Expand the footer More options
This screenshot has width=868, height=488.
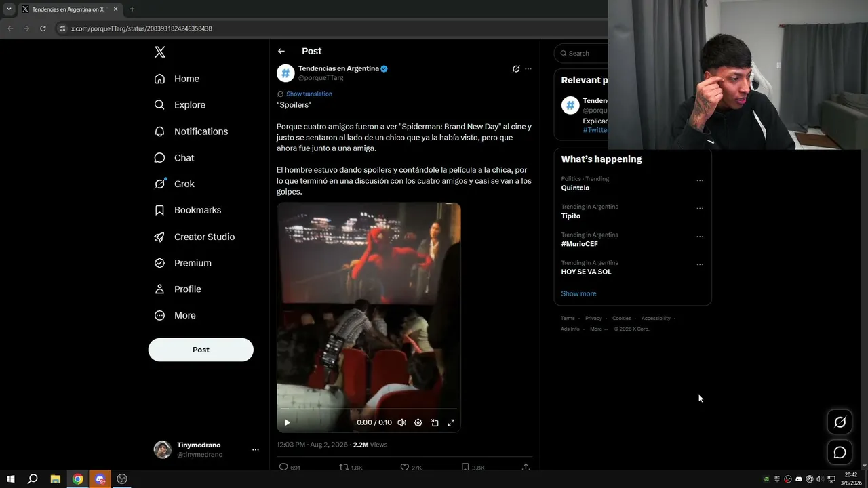click(598, 329)
